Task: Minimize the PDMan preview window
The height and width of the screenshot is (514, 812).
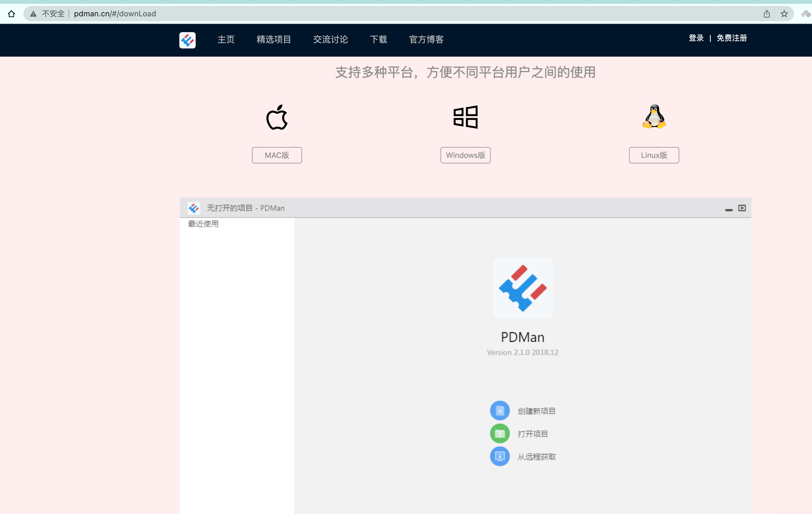Action: click(729, 210)
